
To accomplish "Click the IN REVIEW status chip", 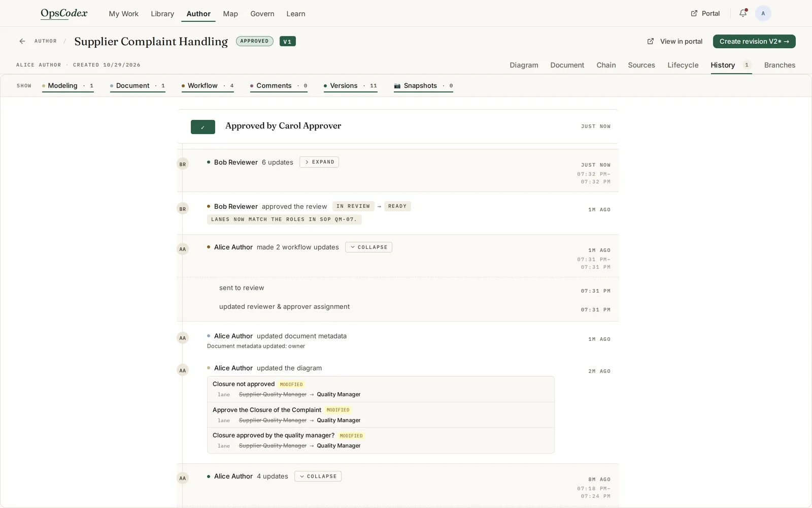I will point(353,206).
